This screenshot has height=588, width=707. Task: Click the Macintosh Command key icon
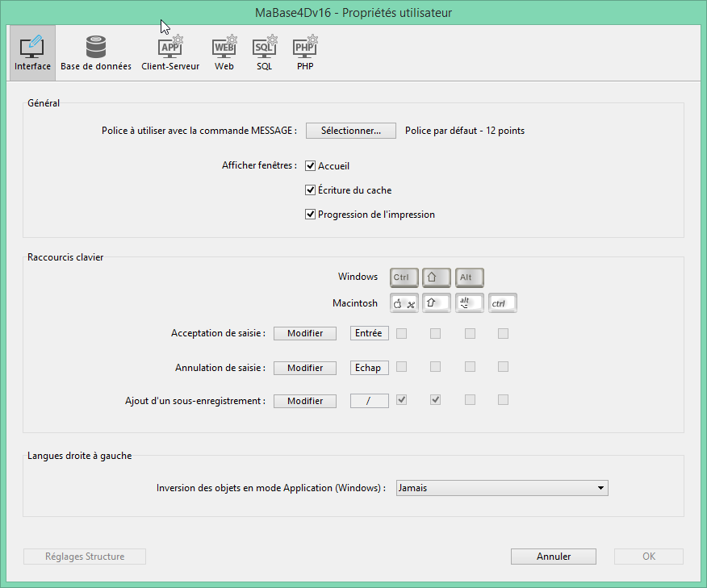[404, 303]
